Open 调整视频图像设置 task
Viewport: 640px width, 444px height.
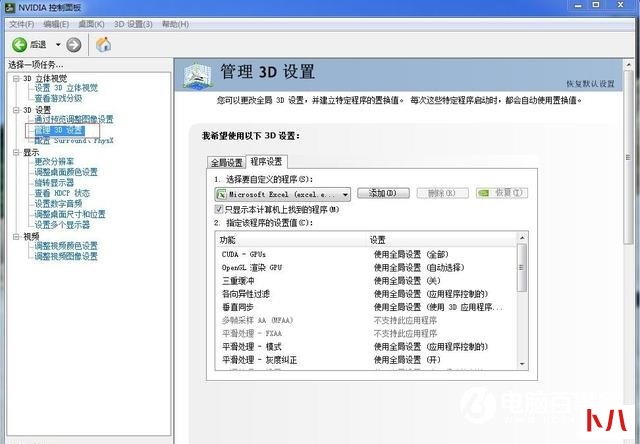(66, 256)
